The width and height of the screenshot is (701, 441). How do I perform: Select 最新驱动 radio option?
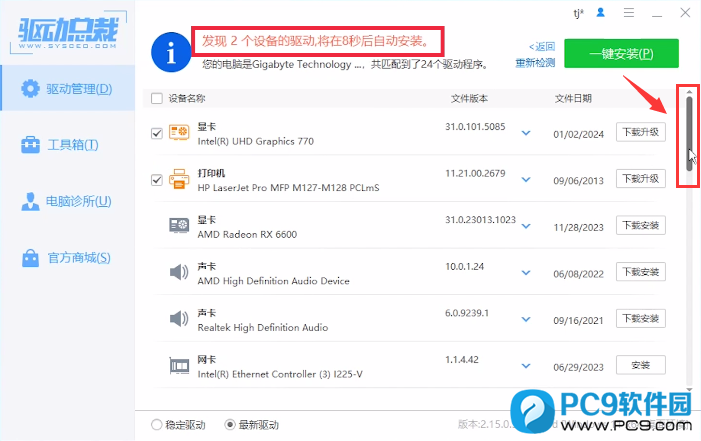(x=230, y=424)
